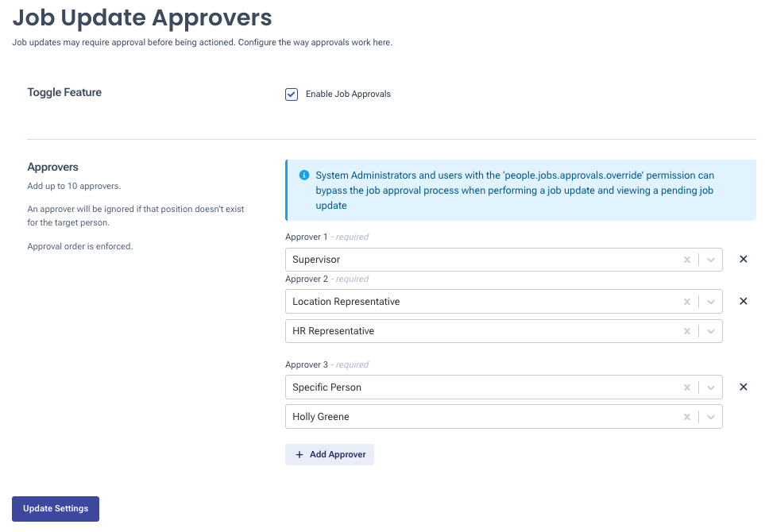The width and height of the screenshot is (765, 532).
Task: Remove Approver 3 using the X icon
Action: pos(744,387)
